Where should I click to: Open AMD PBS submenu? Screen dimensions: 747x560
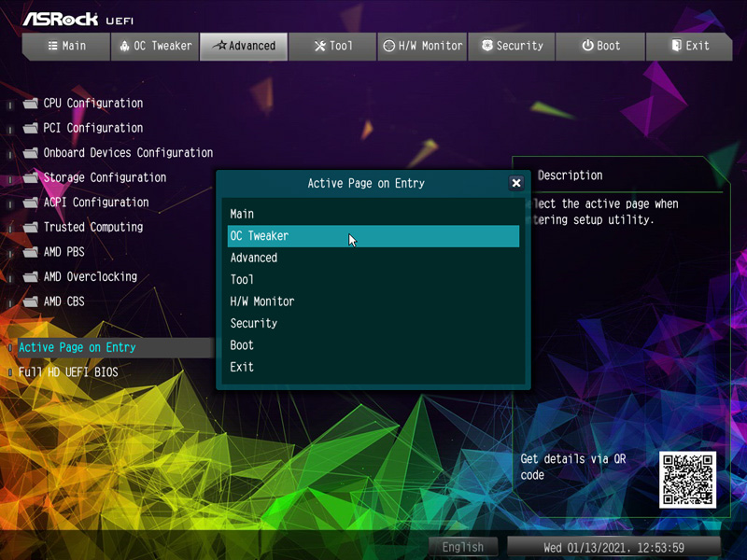[63, 252]
